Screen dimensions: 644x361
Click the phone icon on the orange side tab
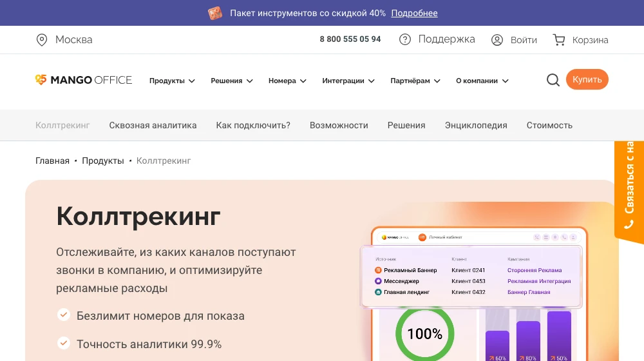point(629,225)
